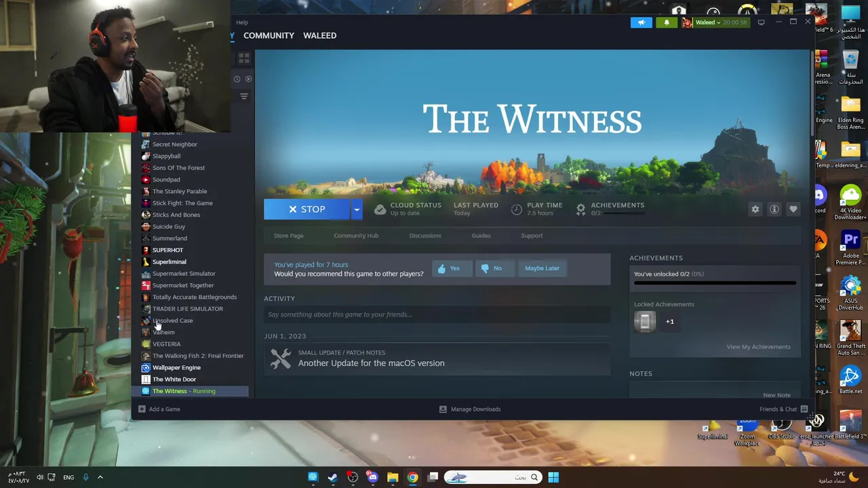Click the patch notes wrench icon

[280, 359]
